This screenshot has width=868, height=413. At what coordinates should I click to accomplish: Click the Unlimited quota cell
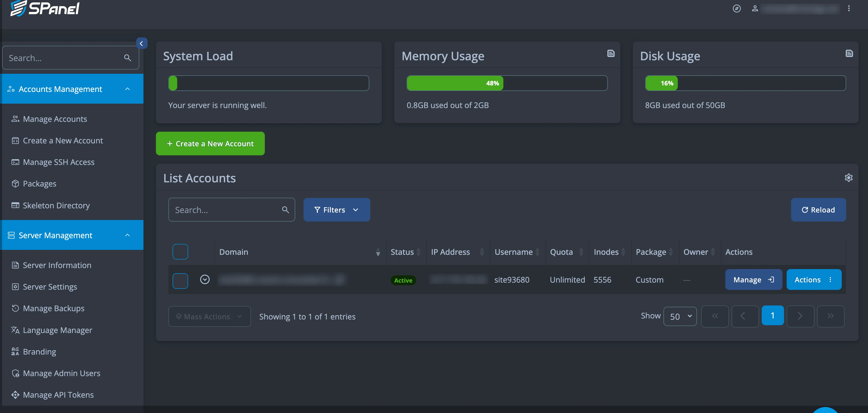(x=567, y=279)
